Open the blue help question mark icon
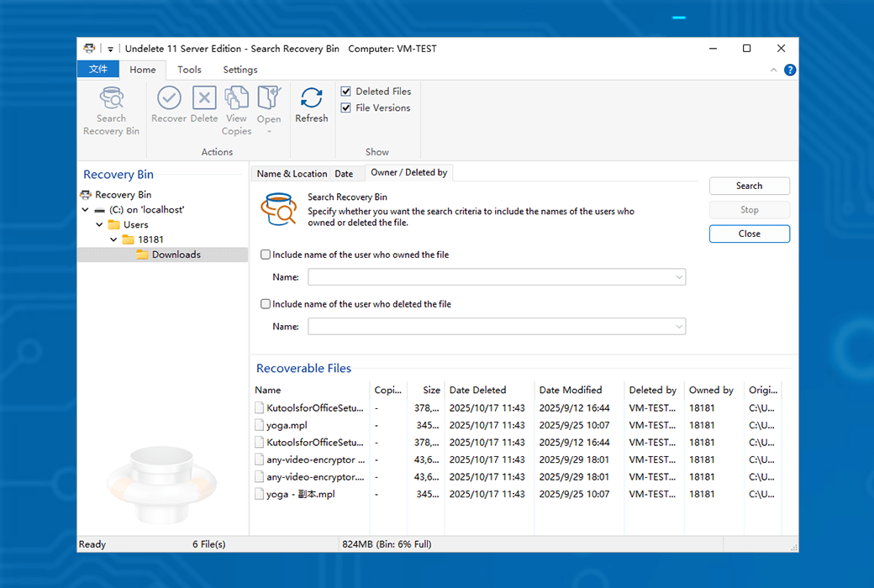The width and height of the screenshot is (874, 588). [790, 70]
